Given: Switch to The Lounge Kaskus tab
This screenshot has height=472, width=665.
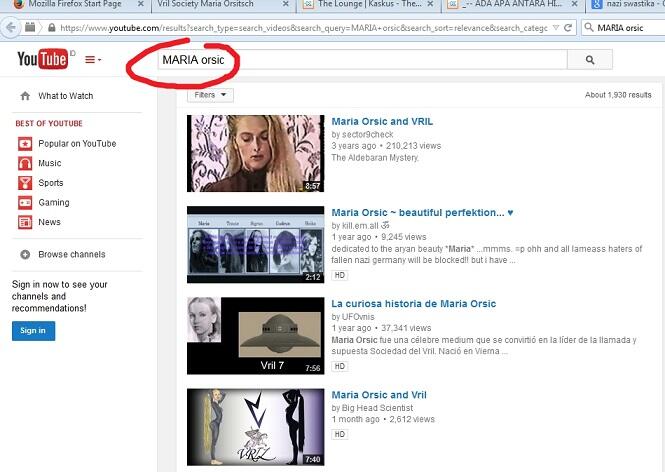Looking at the screenshot, I should 369,4.
